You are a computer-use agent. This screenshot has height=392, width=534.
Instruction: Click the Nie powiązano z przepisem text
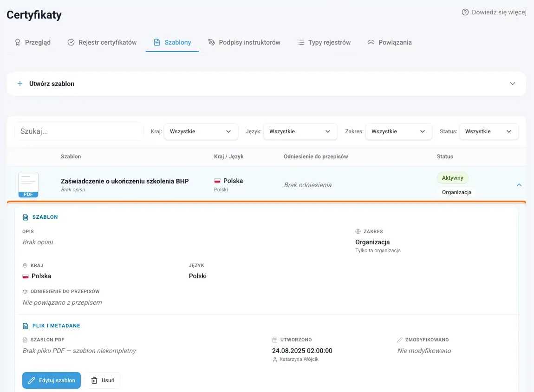click(62, 302)
